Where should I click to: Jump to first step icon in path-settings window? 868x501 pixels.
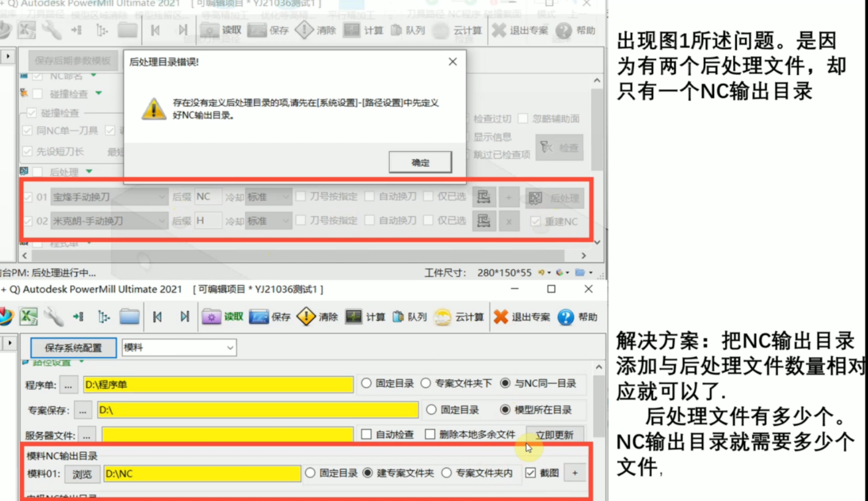(157, 317)
